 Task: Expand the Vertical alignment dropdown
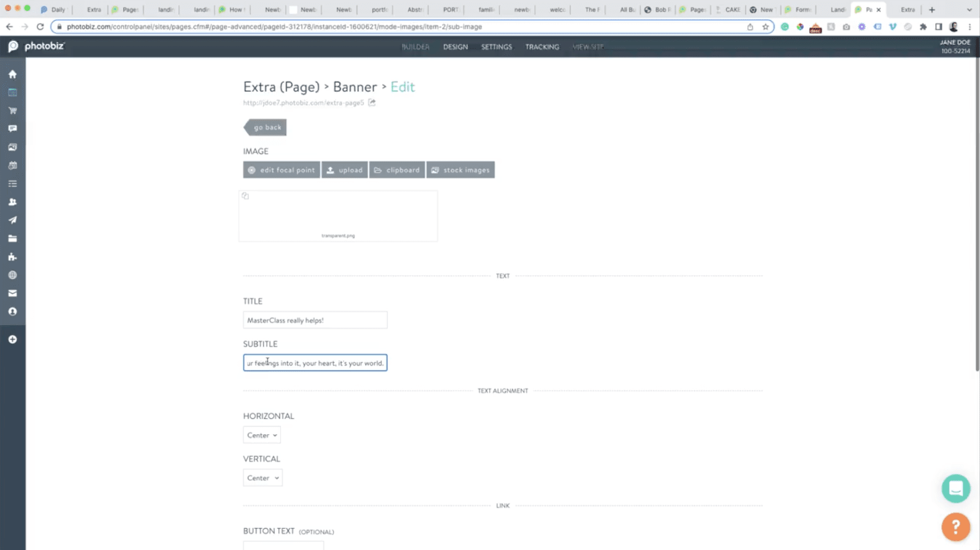point(262,478)
